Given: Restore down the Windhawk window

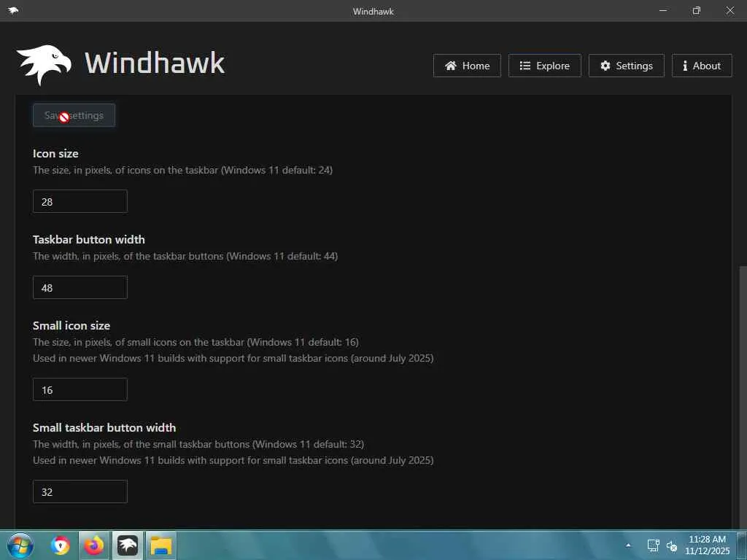Looking at the screenshot, I should click(697, 10).
